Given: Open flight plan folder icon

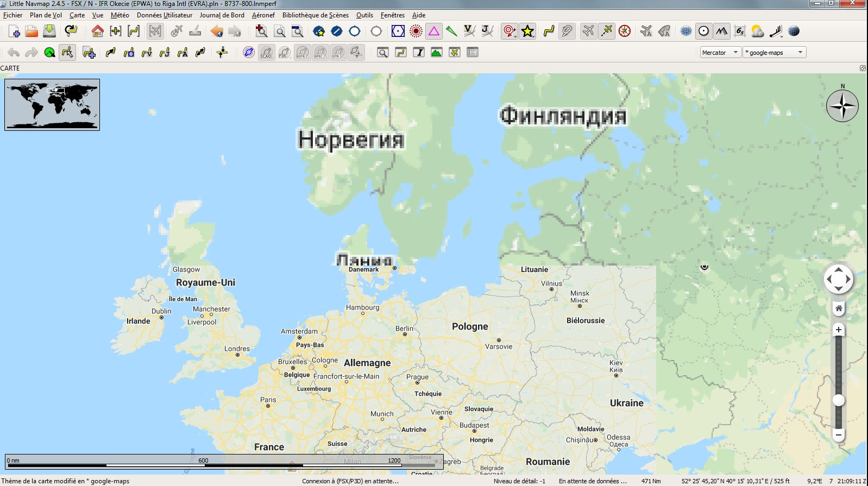Looking at the screenshot, I should point(32,31).
